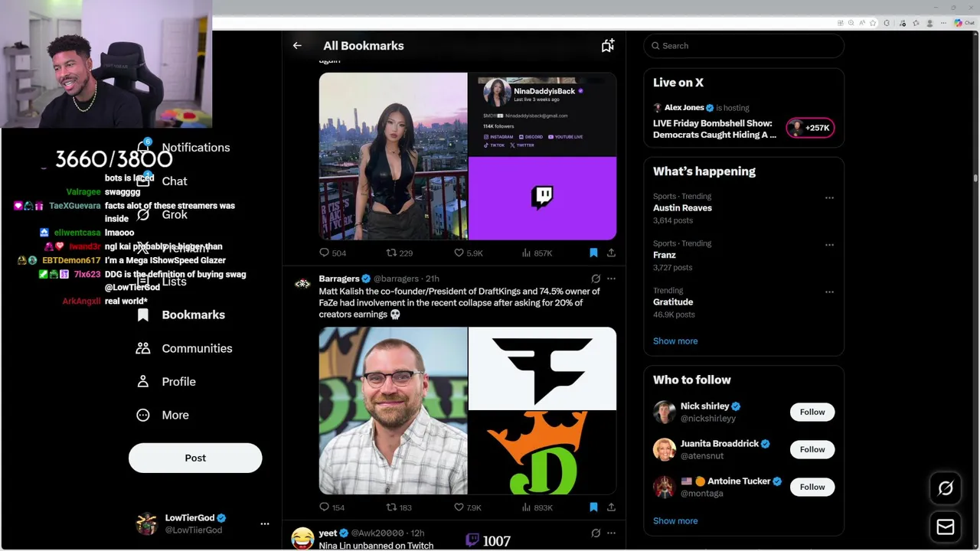Image resolution: width=980 pixels, height=551 pixels.
Task: Share the Barragers post
Action: 611,507
